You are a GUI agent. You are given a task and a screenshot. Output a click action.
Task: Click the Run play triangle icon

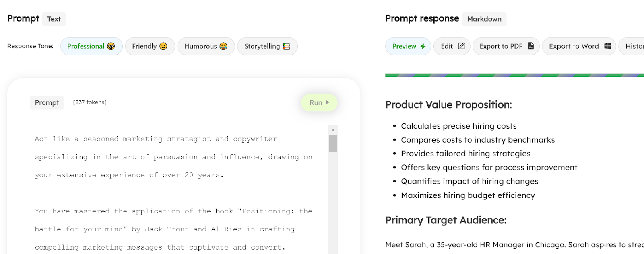[328, 102]
